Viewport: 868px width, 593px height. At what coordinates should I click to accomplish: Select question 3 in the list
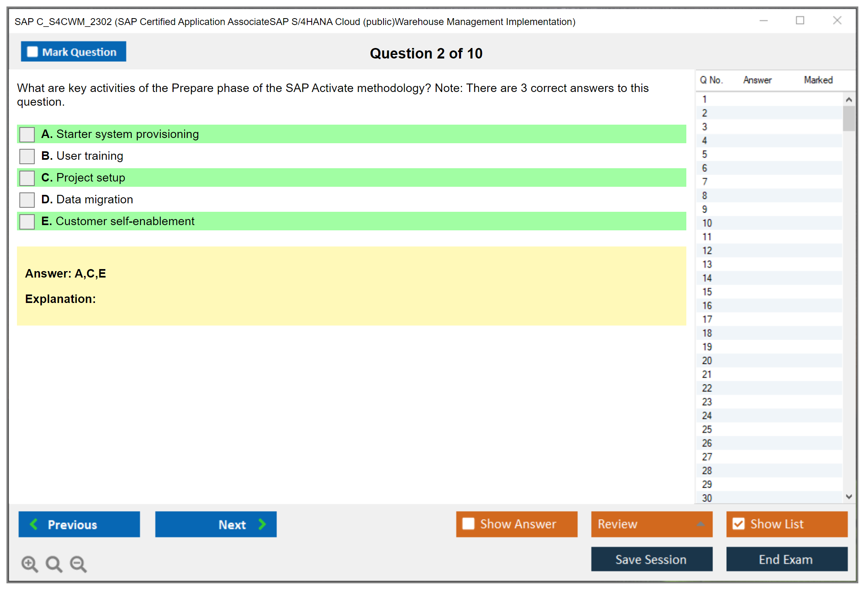click(704, 127)
